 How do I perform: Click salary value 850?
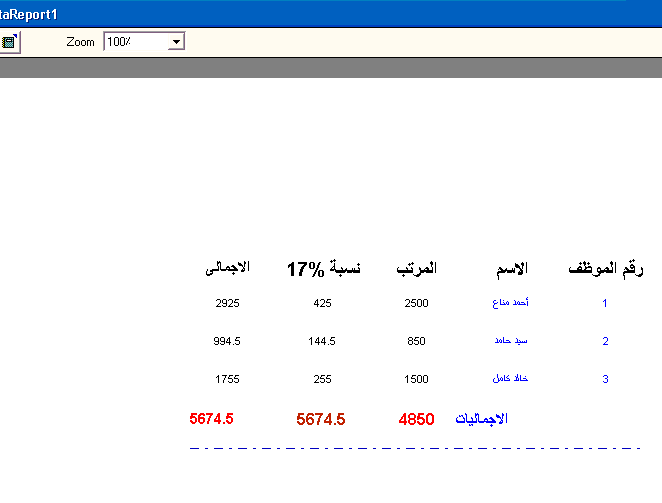point(416,341)
